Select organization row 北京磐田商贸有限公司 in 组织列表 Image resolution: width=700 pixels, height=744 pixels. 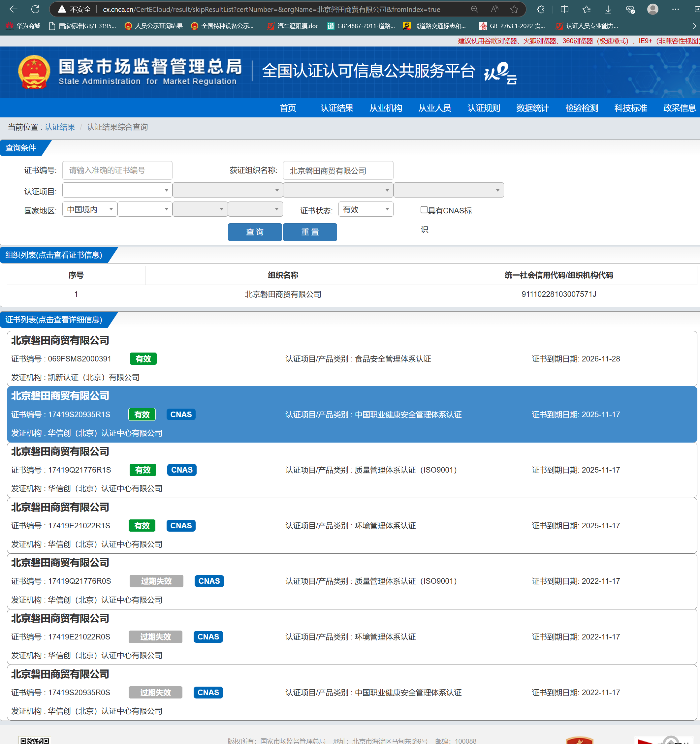[352, 294]
